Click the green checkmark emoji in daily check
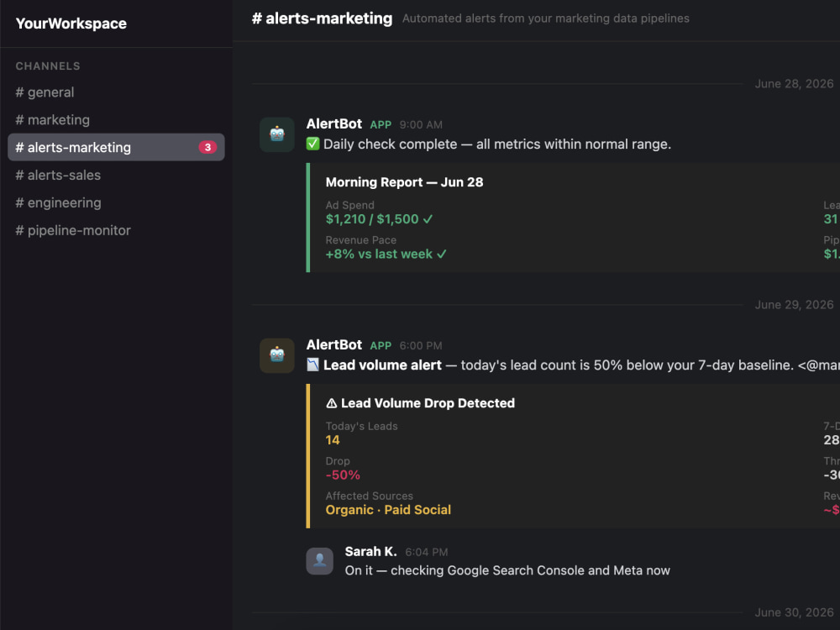This screenshot has width=840, height=630. [312, 144]
